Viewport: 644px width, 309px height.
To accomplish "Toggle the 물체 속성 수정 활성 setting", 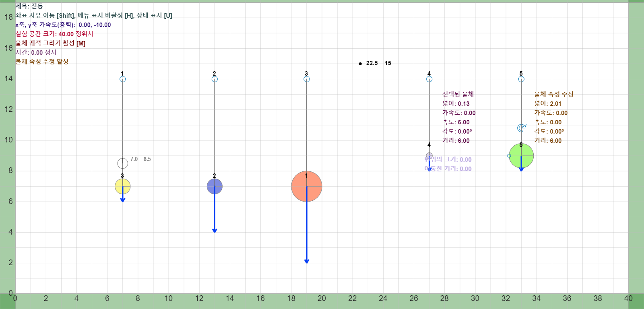I will click(42, 62).
